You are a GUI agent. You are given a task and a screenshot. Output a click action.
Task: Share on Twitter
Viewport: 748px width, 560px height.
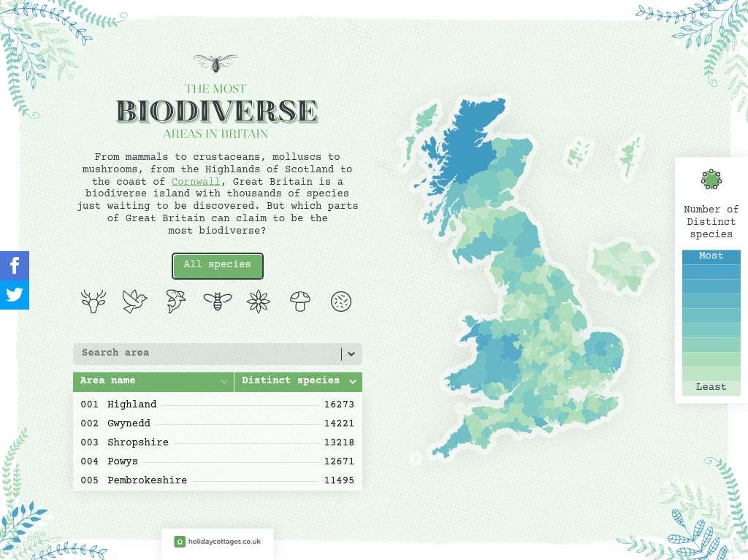[x=15, y=295]
